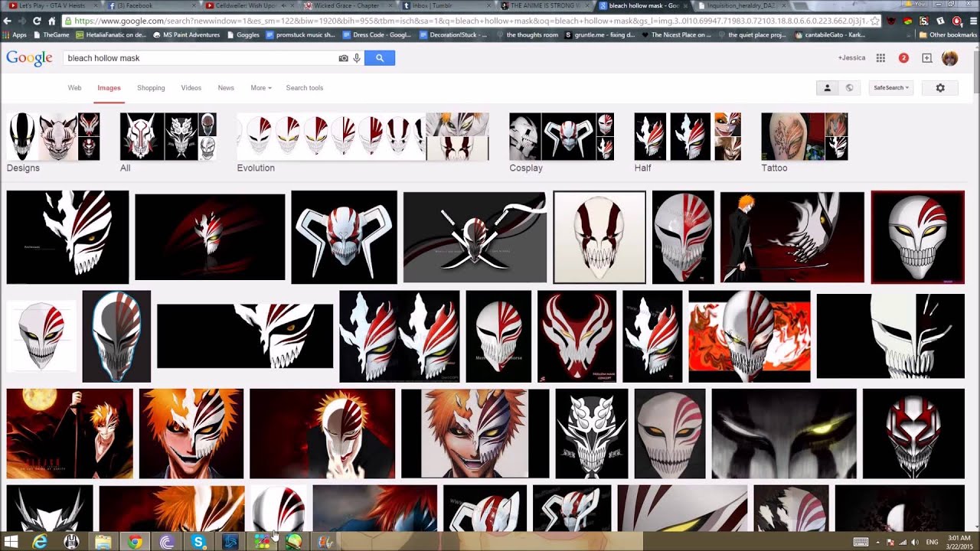Open MS Paint Adventures bookmark
The height and width of the screenshot is (551, 980).
click(x=186, y=34)
